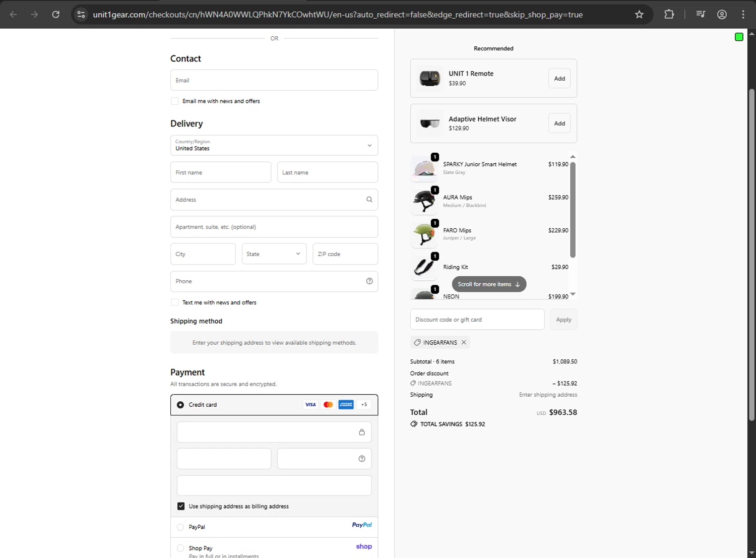Click AURA Mips helmet thumbnail

coord(424,201)
